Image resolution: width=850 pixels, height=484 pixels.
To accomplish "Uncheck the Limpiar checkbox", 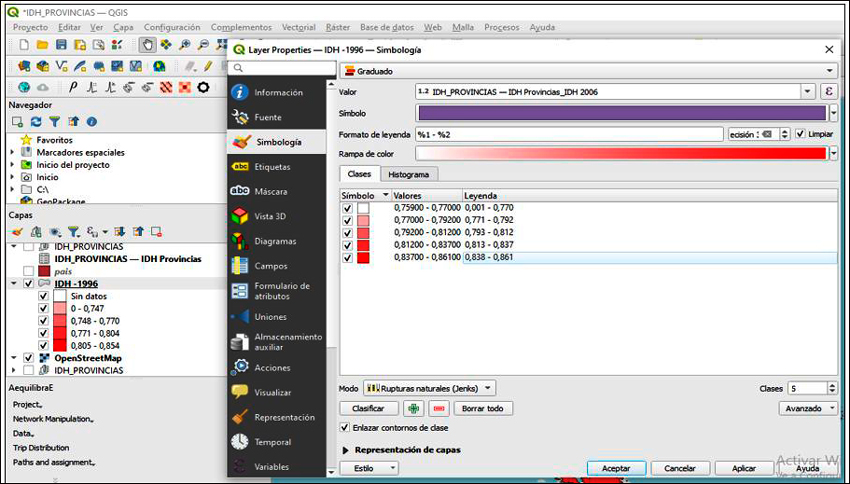I will [x=800, y=134].
